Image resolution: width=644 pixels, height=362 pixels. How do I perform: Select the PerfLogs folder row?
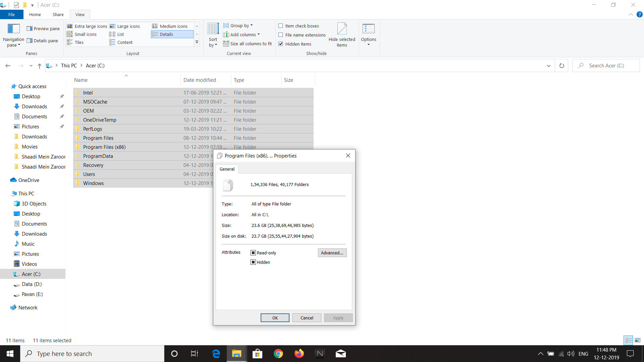pos(193,129)
